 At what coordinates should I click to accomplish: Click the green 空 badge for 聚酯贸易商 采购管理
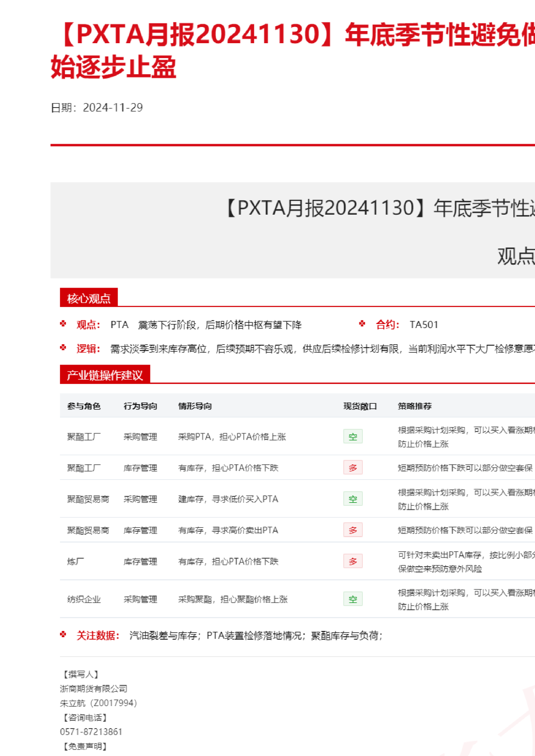[x=353, y=499]
